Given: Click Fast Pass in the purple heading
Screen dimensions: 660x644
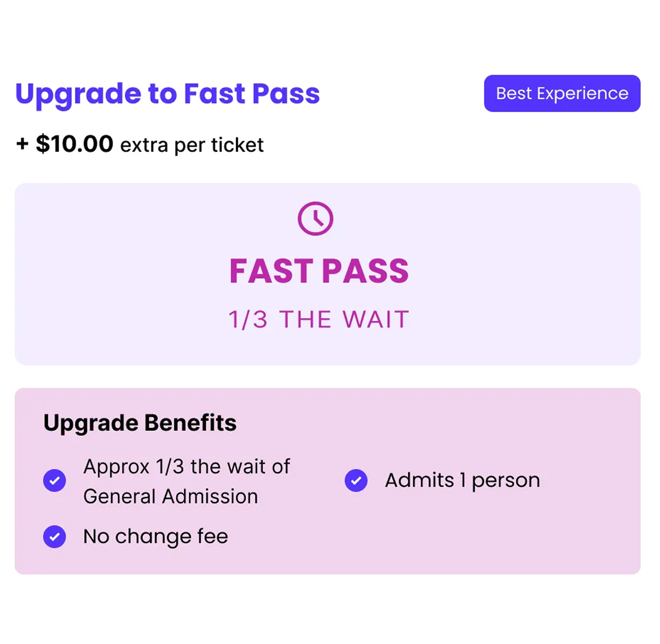Looking at the screenshot, I should tap(252, 94).
